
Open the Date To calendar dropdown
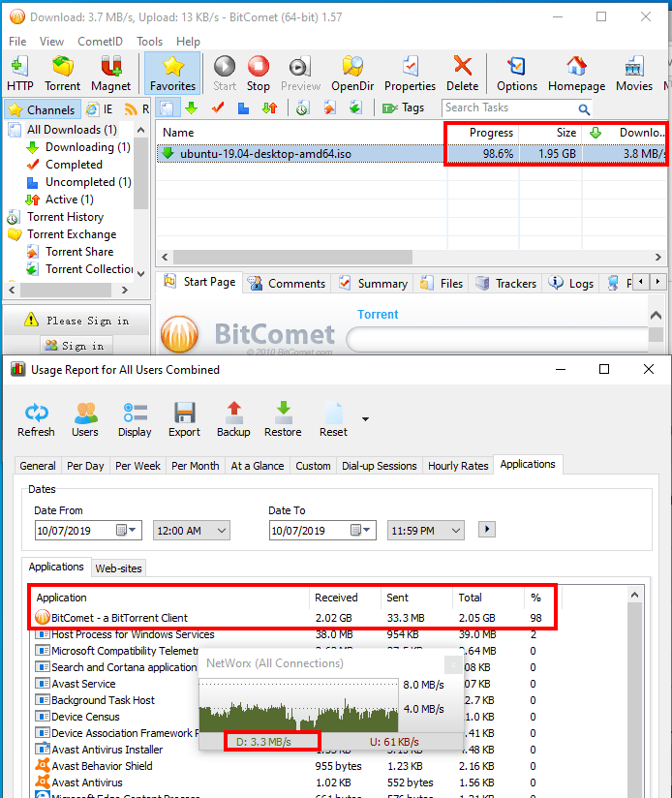[x=360, y=531]
